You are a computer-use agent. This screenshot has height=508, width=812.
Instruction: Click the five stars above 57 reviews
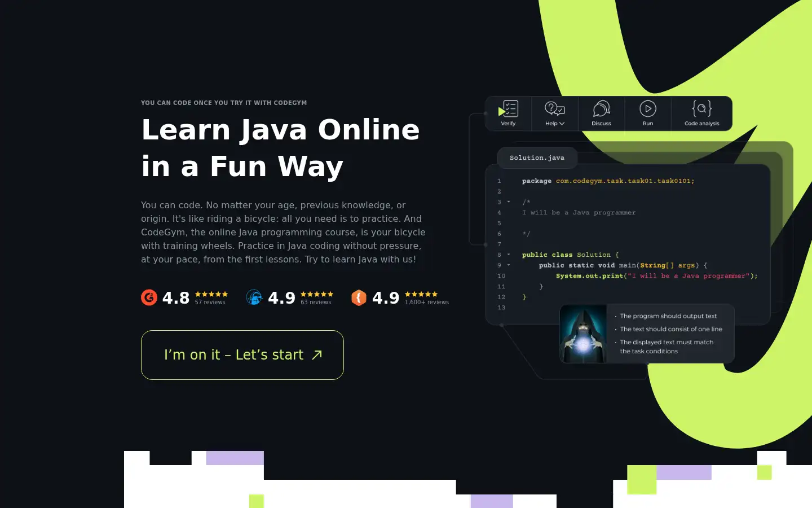211,294
